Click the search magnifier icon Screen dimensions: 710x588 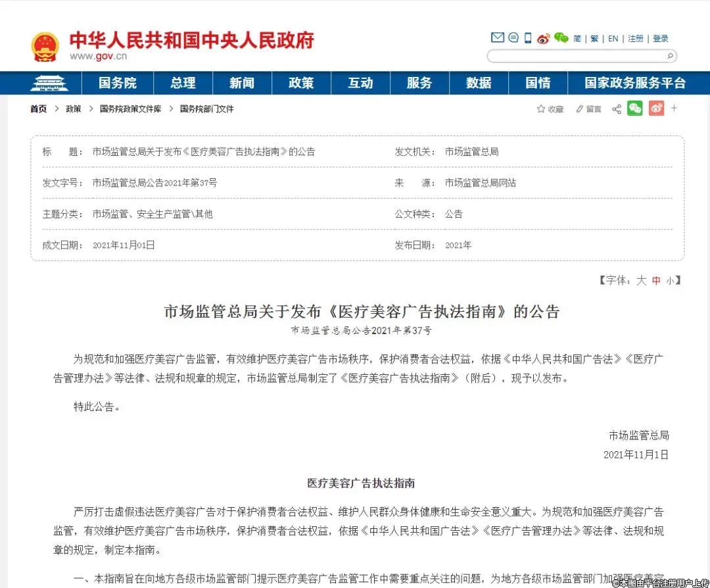tap(670, 57)
